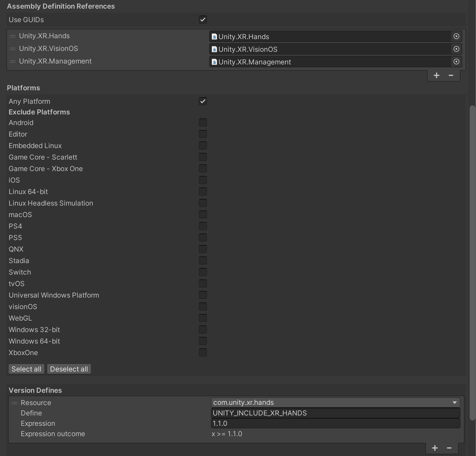Image resolution: width=476 pixels, height=456 pixels.
Task: Click the Select all platforms button
Action: (26, 369)
